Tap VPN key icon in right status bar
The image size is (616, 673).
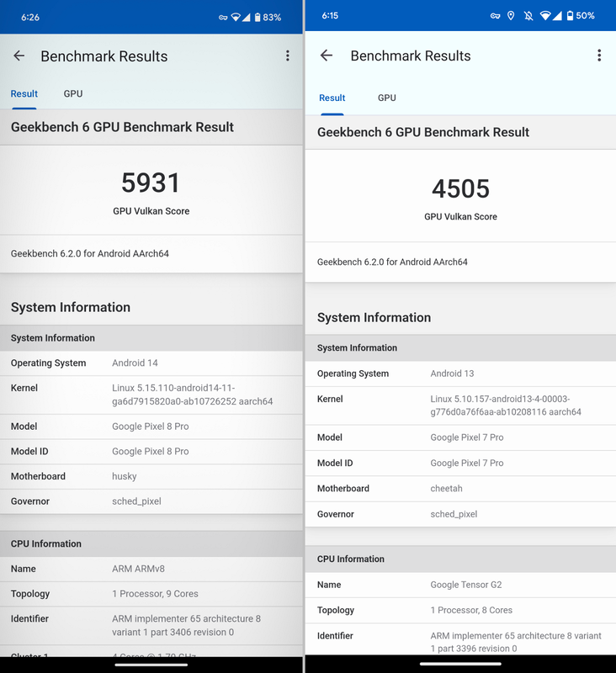[495, 16]
